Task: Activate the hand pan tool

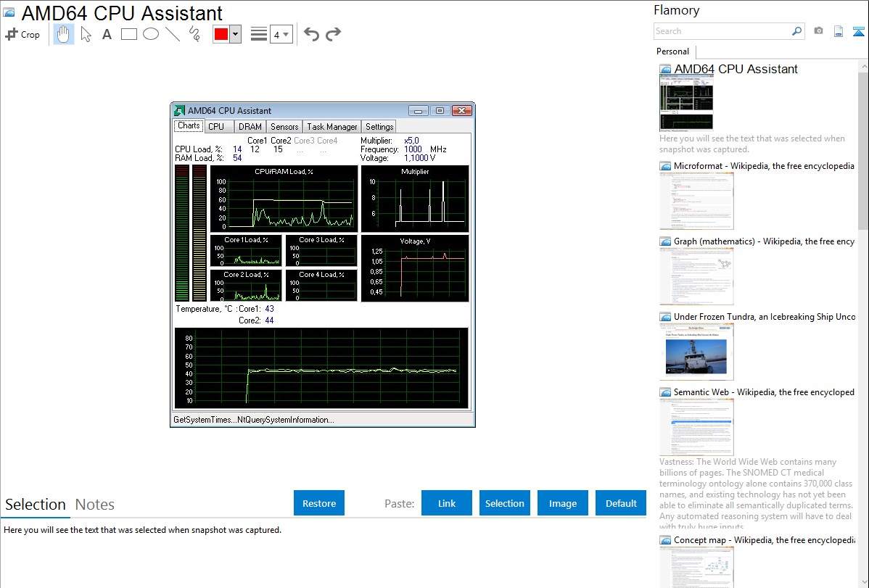Action: pyautogui.click(x=64, y=34)
